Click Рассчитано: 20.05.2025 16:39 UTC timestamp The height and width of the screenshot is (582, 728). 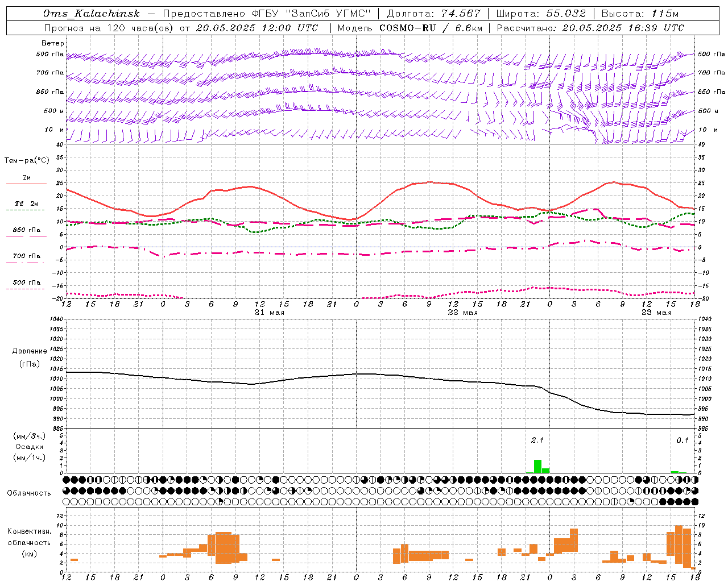(590, 28)
